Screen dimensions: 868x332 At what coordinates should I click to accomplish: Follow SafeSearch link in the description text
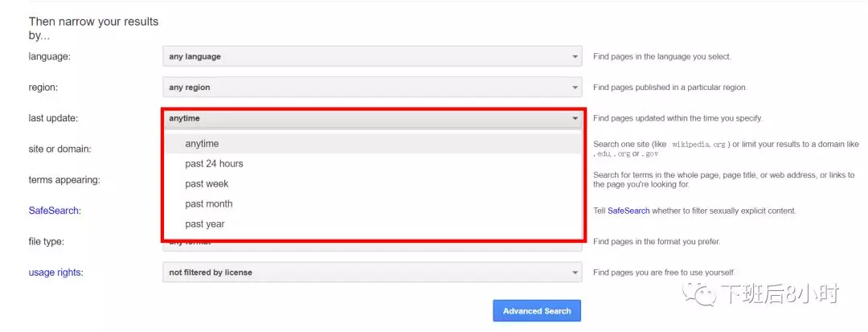tap(628, 211)
